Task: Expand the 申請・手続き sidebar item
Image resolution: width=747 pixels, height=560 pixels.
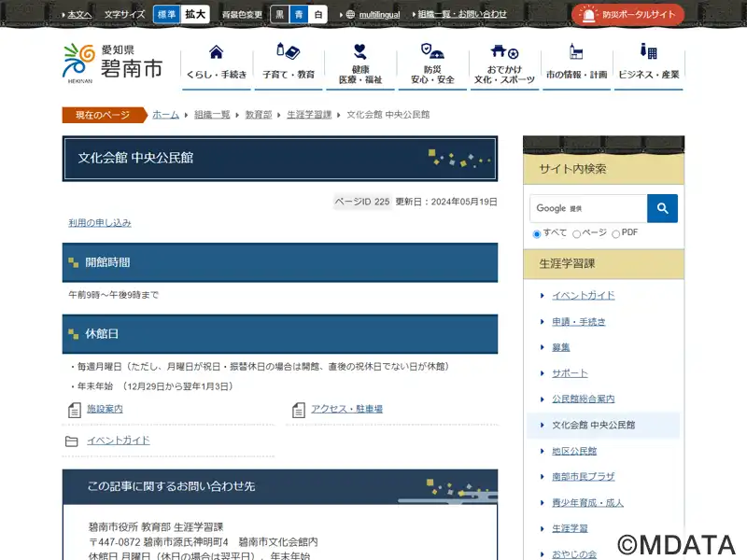Action: point(543,322)
